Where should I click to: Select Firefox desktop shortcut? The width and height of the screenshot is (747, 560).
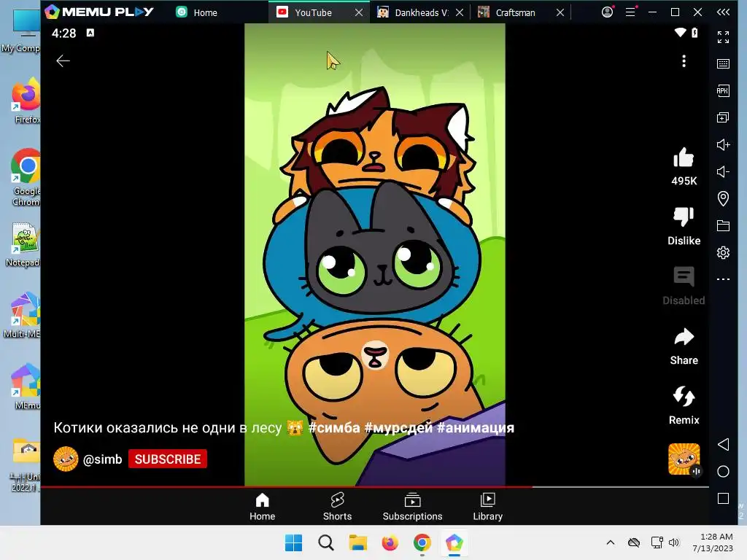click(26, 101)
